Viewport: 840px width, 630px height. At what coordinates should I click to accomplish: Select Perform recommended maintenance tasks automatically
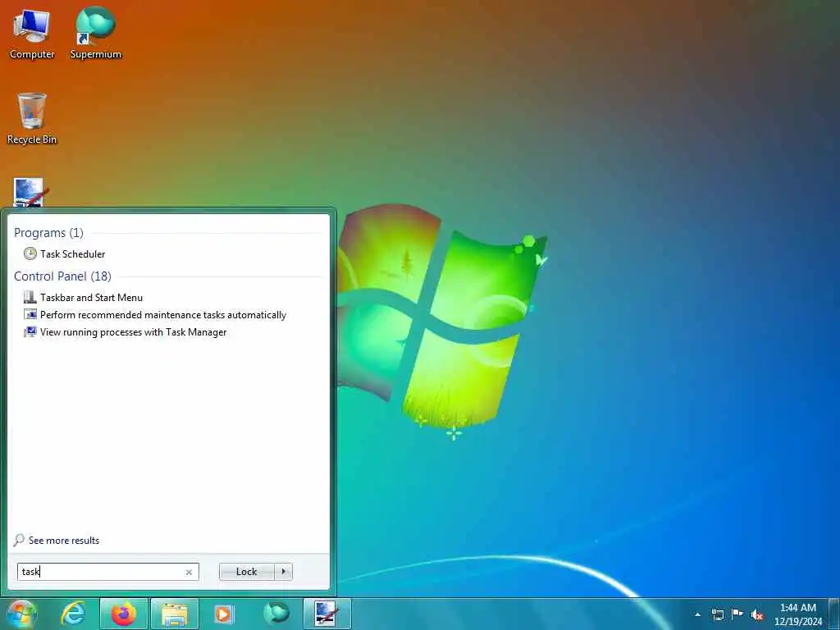163,315
